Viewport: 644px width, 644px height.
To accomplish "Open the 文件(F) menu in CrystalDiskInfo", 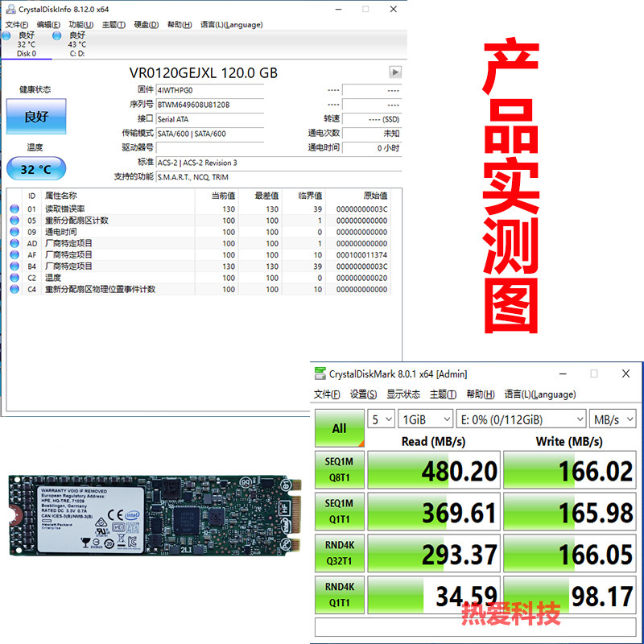I will pyautogui.click(x=17, y=25).
